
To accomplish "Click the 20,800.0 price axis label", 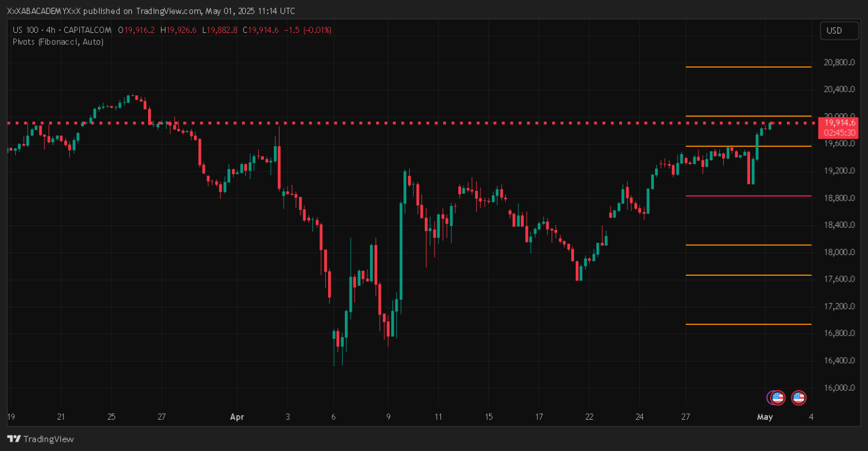I will [840, 62].
